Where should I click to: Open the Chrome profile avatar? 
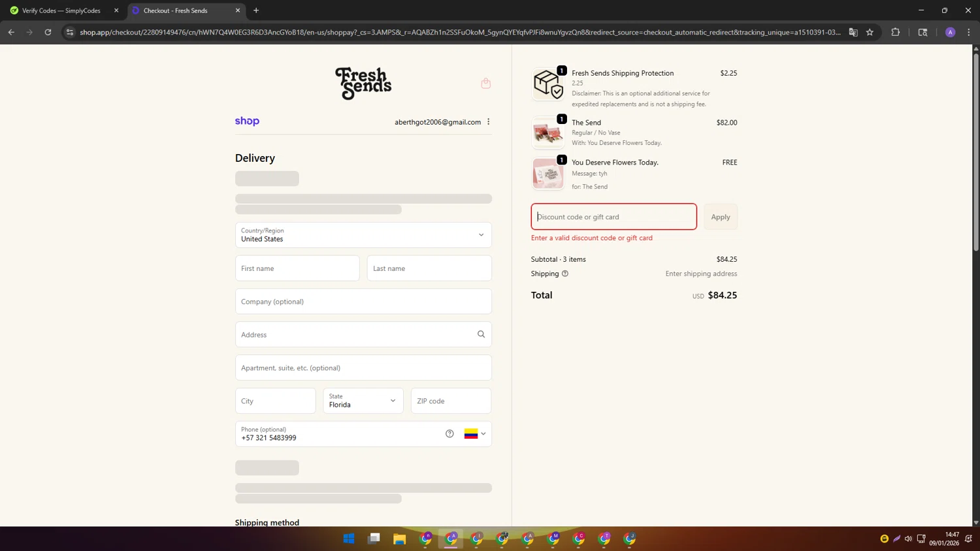coord(950,32)
